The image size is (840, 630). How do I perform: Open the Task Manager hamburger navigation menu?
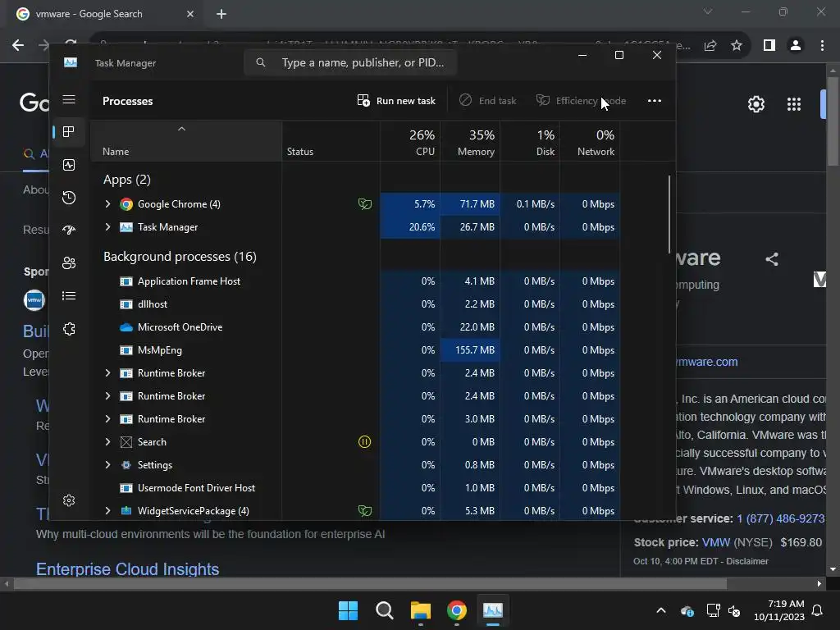tap(69, 99)
